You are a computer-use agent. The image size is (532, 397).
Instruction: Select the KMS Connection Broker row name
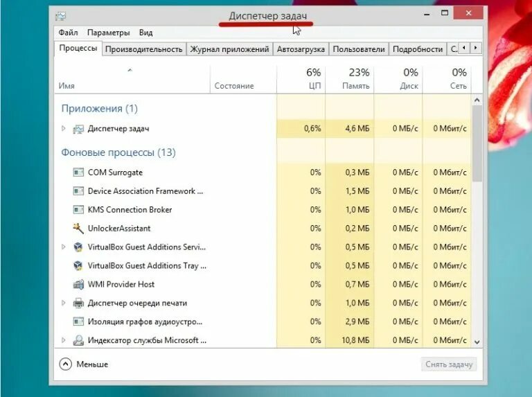(x=130, y=210)
